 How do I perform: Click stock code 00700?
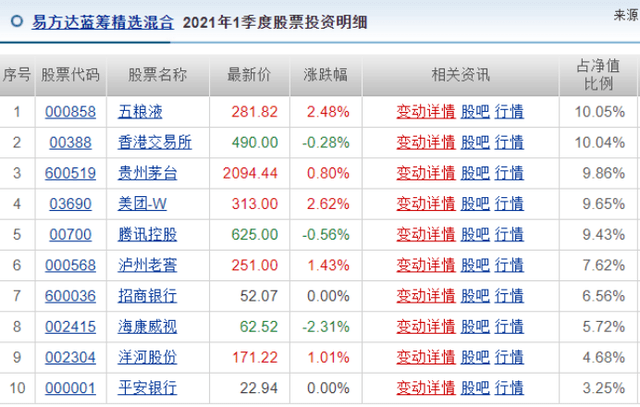(x=70, y=235)
